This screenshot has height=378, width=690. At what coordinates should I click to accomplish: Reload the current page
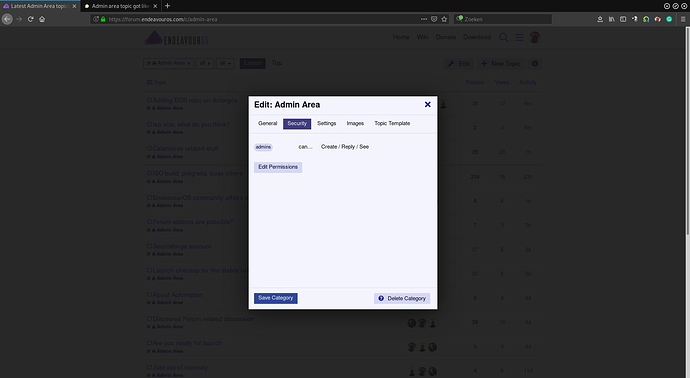(x=30, y=19)
